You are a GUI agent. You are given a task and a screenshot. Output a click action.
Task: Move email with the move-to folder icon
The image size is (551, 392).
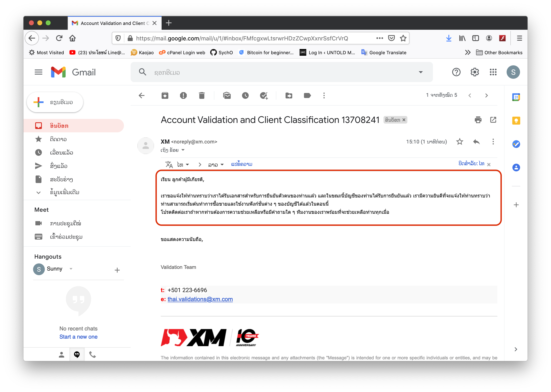[x=289, y=95]
